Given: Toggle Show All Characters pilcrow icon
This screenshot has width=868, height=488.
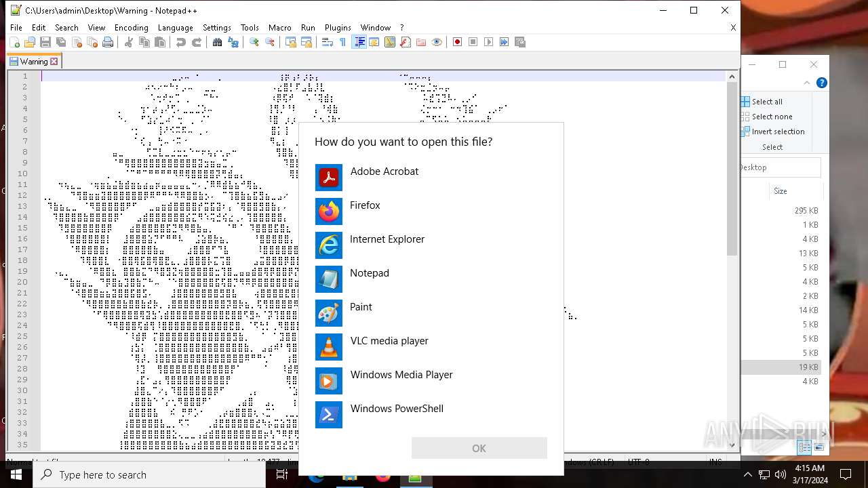Looking at the screenshot, I should tap(343, 42).
